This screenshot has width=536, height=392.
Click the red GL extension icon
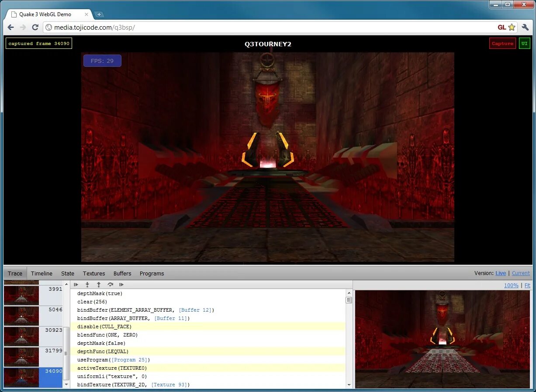point(501,27)
